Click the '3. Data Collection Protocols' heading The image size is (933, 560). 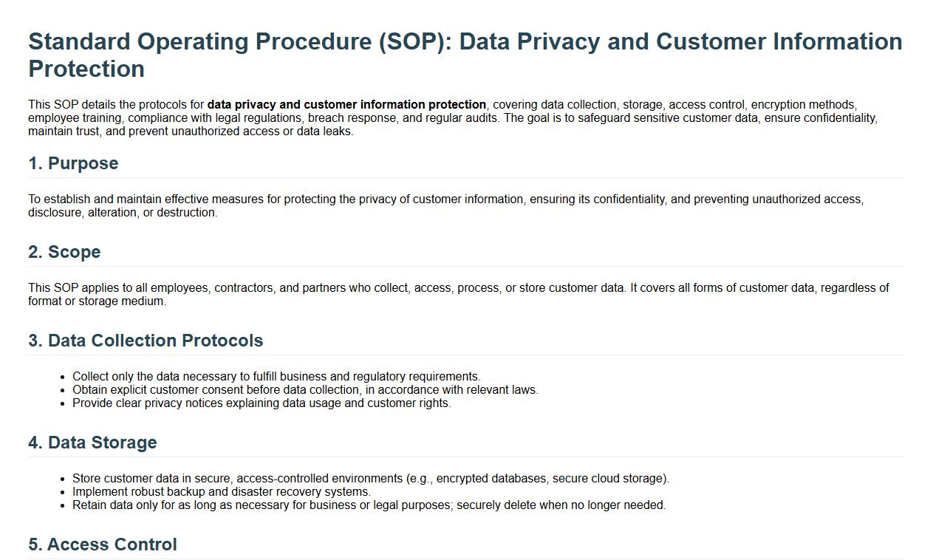[146, 341]
